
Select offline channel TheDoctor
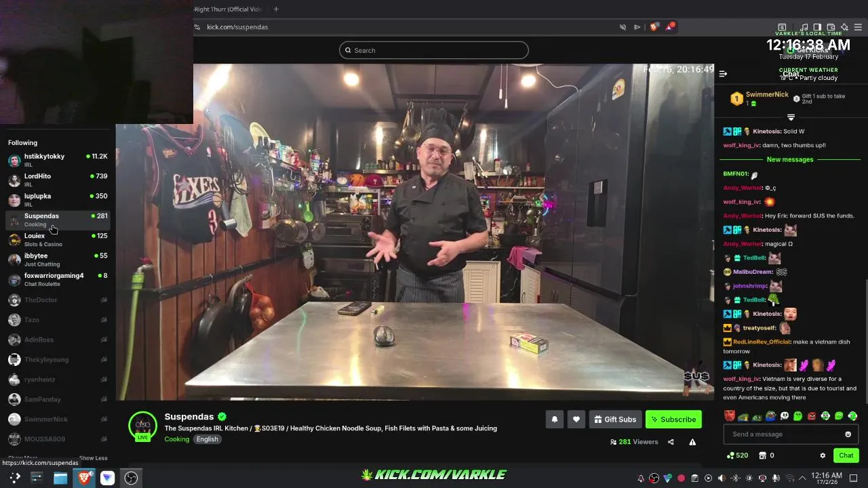[58, 300]
